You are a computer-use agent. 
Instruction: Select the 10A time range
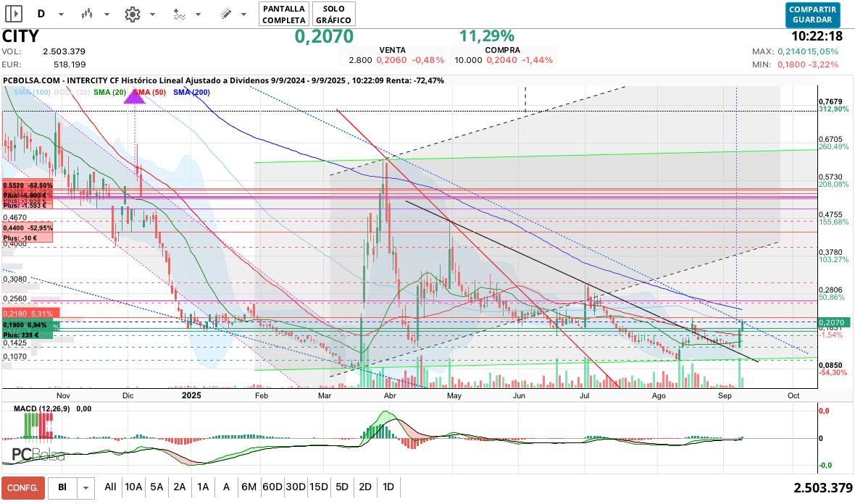point(133,487)
